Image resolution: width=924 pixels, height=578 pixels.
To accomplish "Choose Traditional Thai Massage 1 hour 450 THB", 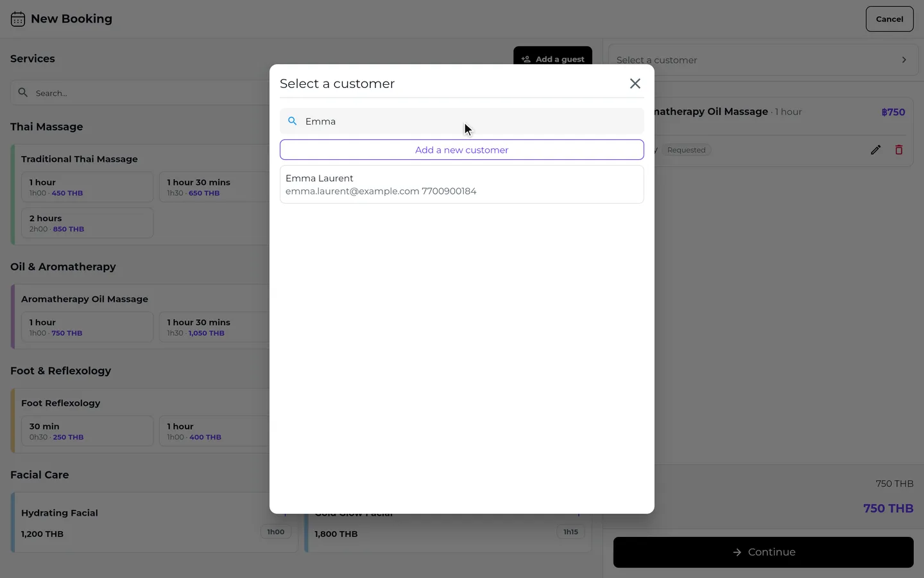I will 87,187.
